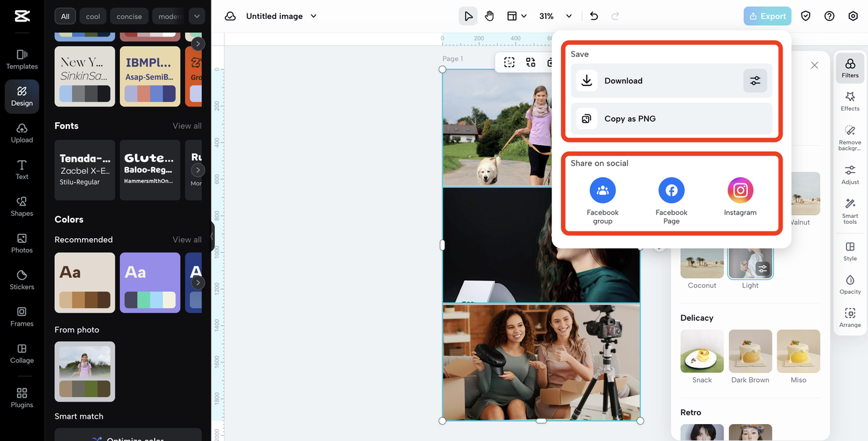Show next theme cards with arrow
868x441 pixels.
[x=197, y=44]
